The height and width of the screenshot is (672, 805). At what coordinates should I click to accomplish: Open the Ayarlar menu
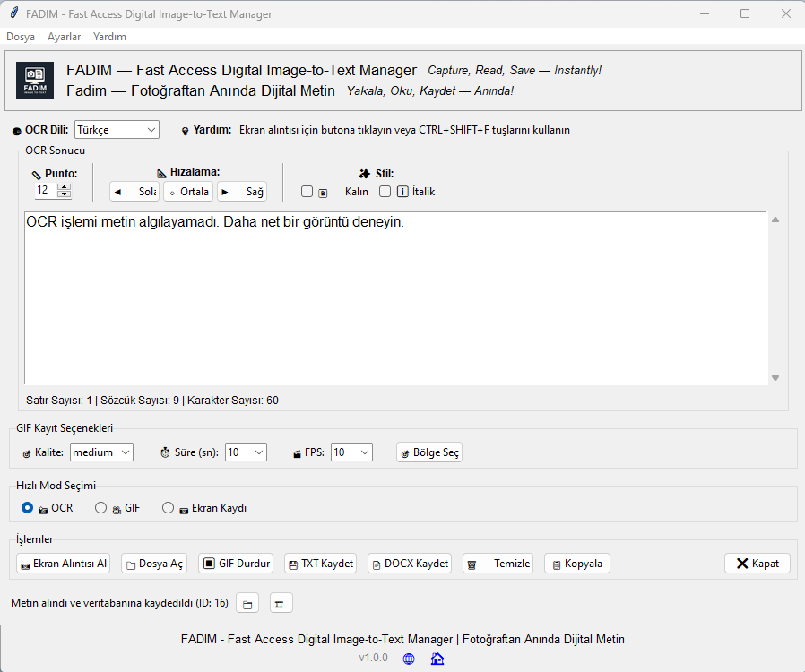(x=65, y=37)
